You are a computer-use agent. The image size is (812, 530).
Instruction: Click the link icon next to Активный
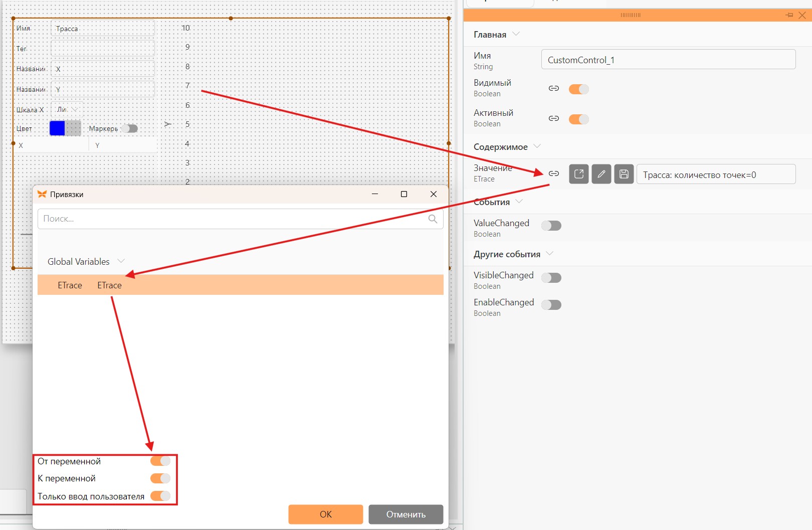(553, 118)
